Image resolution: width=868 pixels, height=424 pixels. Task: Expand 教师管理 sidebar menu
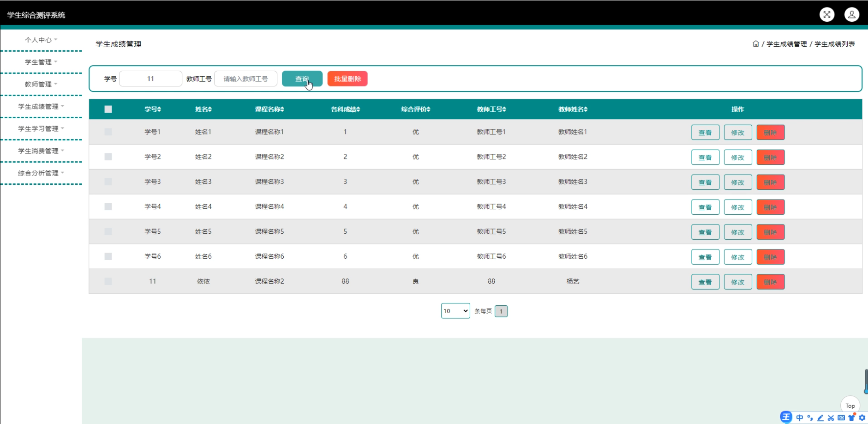(41, 85)
